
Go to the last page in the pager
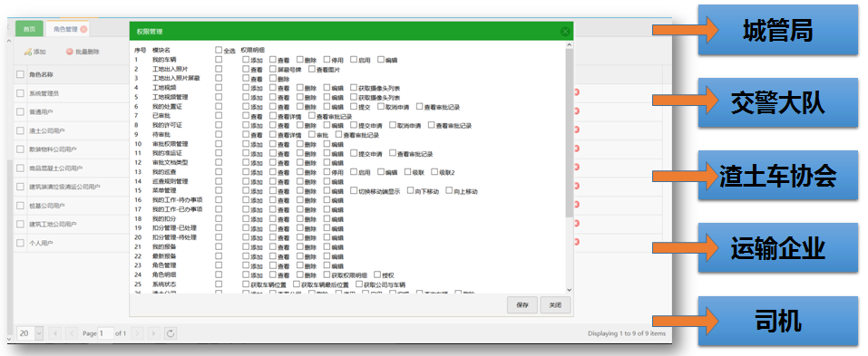[154, 333]
